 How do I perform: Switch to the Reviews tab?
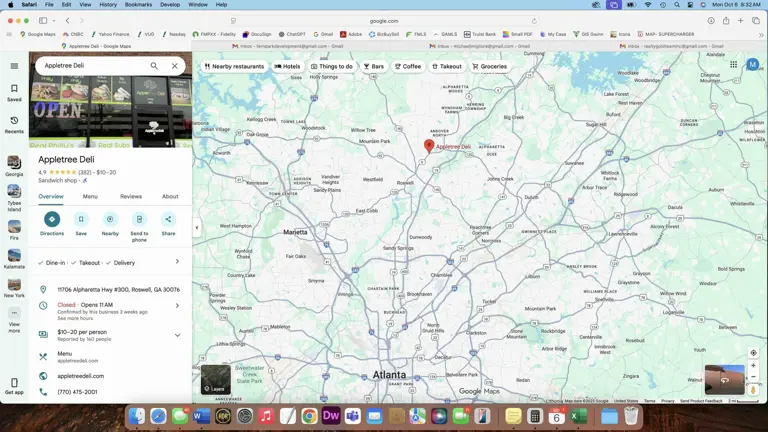pyautogui.click(x=131, y=196)
